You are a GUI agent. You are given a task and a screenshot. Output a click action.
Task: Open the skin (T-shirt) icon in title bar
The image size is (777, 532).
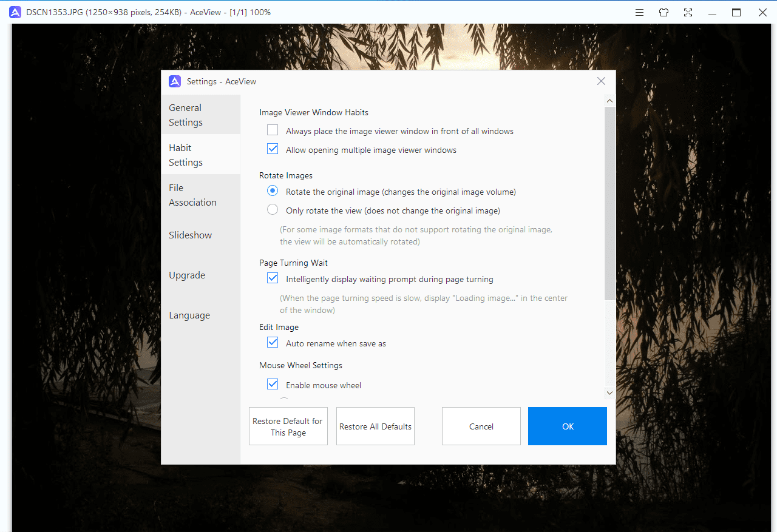tap(663, 12)
